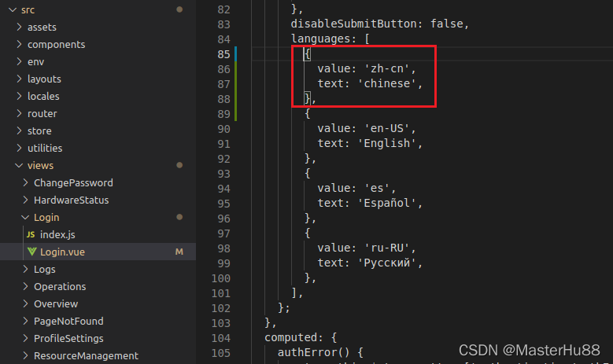Expand the locales folder chevron
This screenshot has height=364, width=613.
(x=19, y=96)
